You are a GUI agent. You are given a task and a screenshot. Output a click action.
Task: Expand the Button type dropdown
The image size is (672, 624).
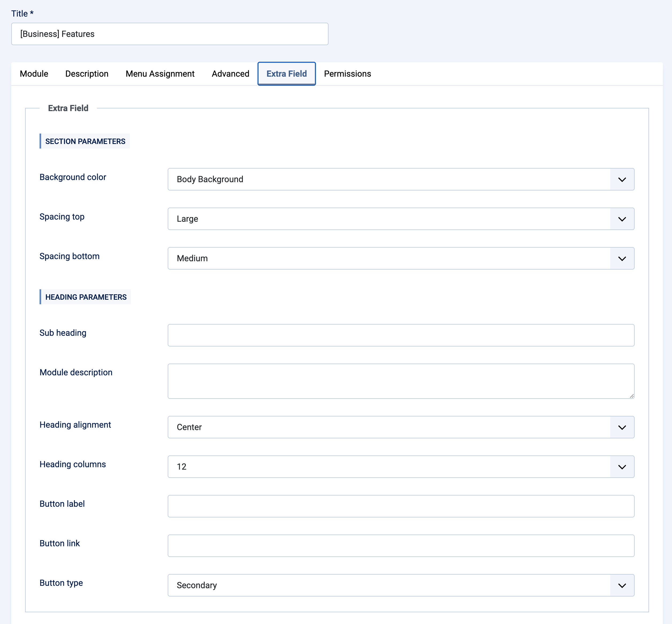click(400, 585)
